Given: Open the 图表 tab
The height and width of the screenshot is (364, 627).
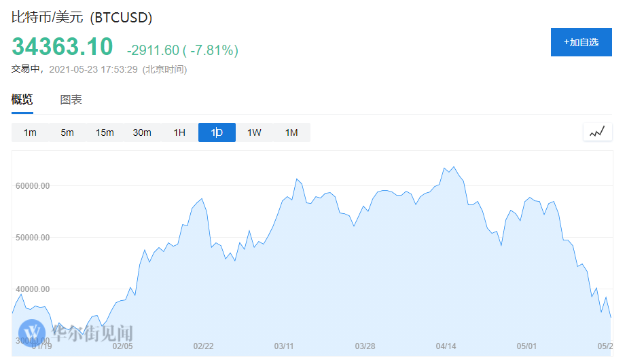Looking at the screenshot, I should [x=71, y=100].
